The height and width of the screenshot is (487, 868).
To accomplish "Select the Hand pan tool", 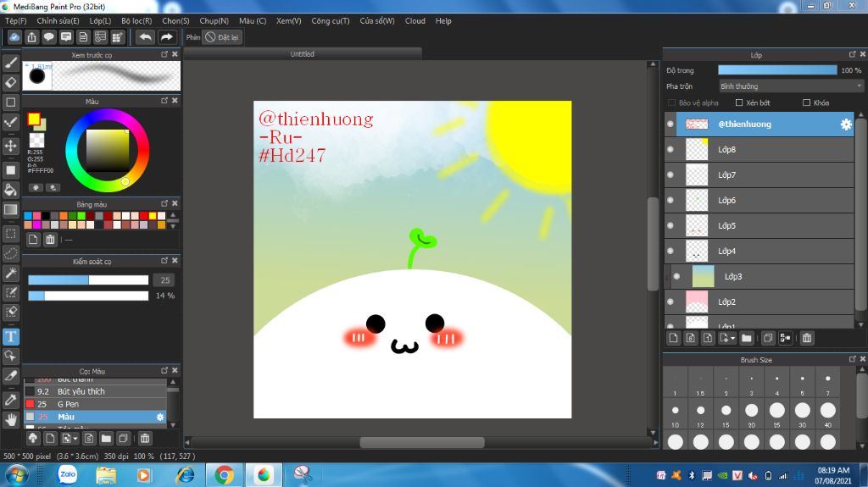I will coord(10,420).
